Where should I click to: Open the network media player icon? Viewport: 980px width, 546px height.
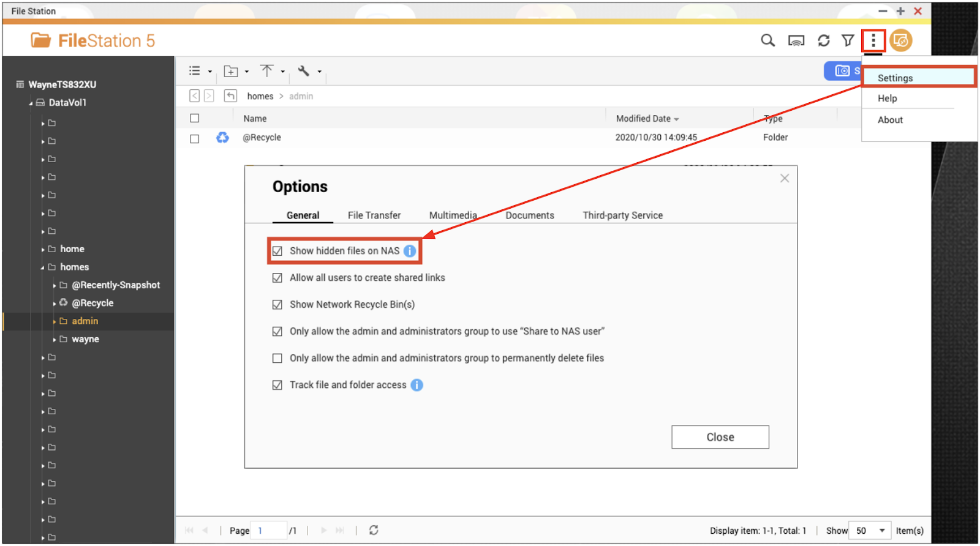coord(796,41)
